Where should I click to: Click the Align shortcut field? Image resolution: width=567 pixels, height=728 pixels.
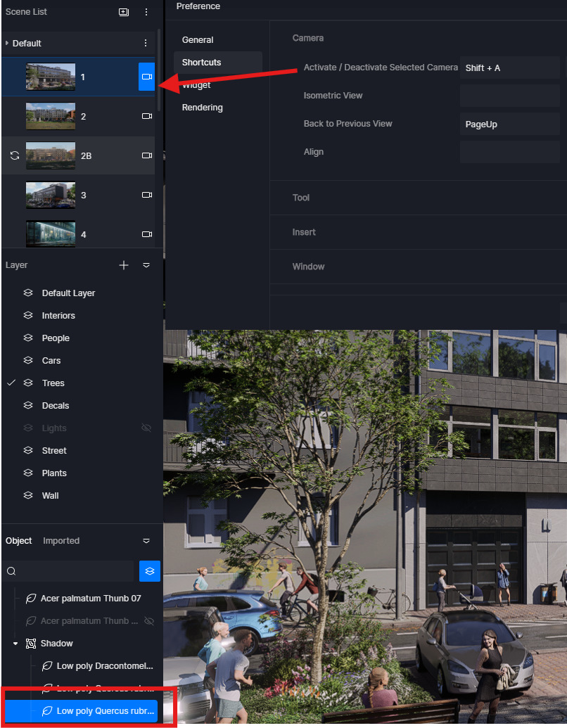click(509, 152)
